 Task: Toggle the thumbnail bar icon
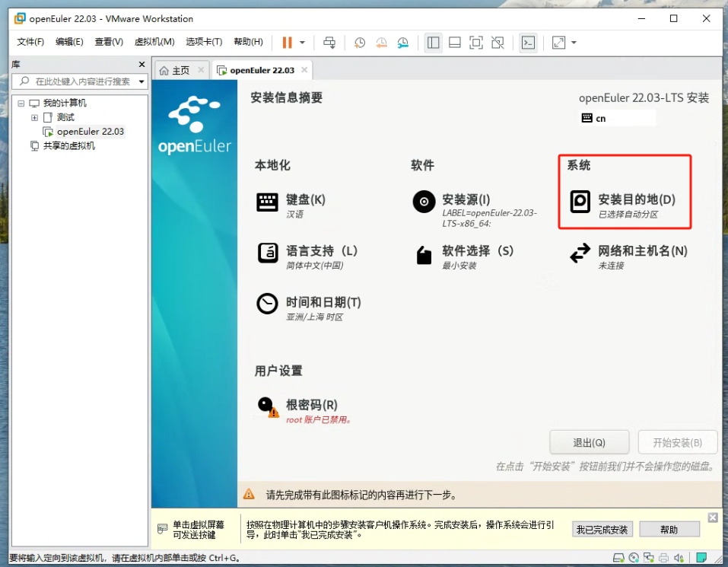click(x=455, y=43)
